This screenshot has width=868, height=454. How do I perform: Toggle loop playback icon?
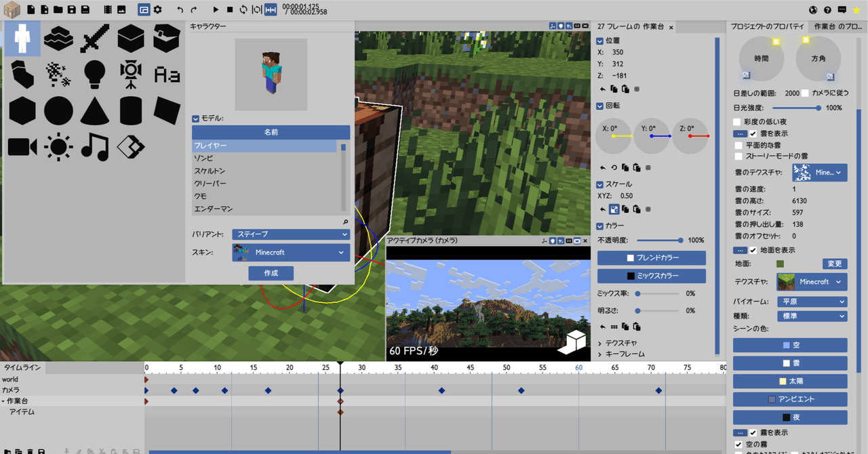click(243, 9)
